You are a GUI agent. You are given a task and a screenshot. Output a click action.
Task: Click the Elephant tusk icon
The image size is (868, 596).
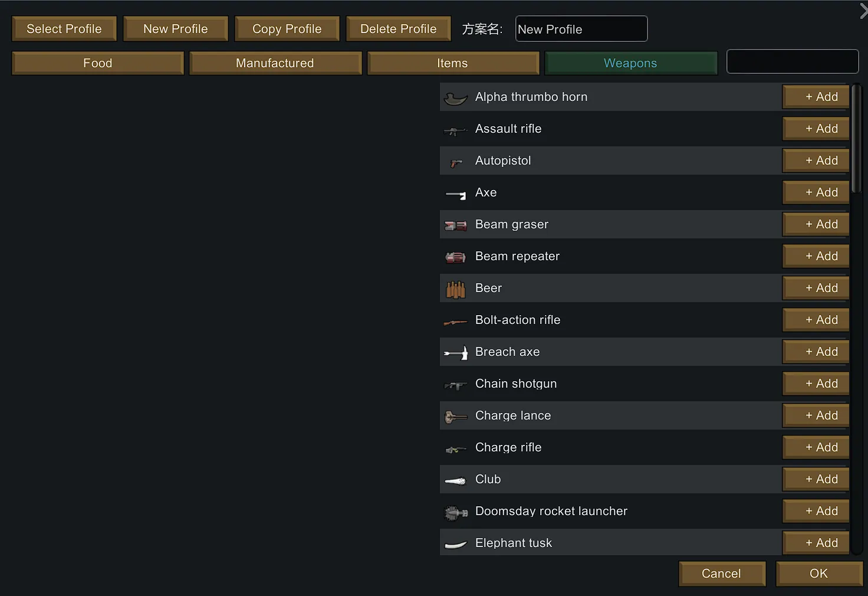(x=455, y=544)
